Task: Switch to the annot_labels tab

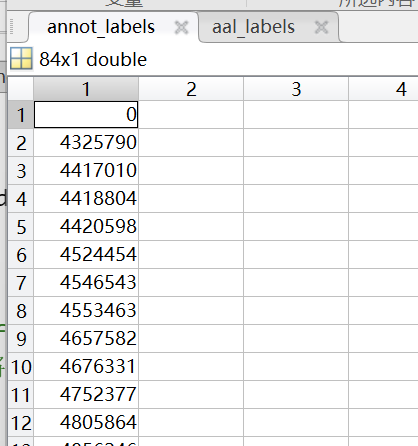Action: (x=101, y=27)
